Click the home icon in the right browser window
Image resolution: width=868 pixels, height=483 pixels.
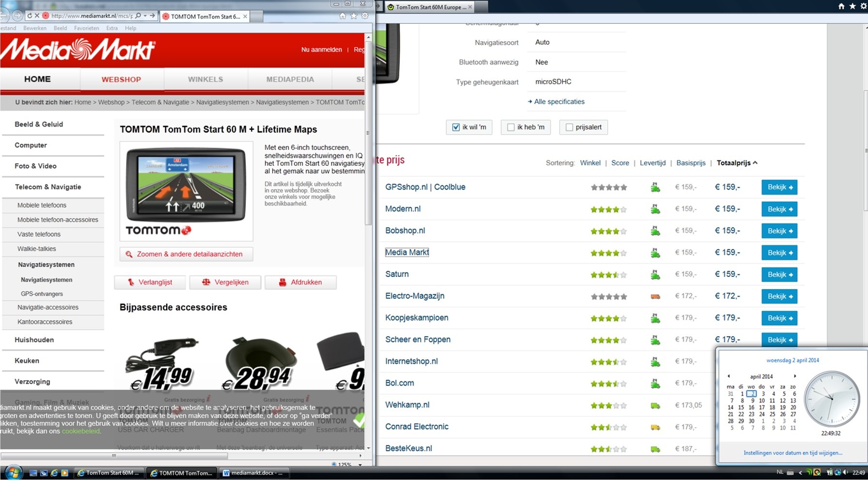coord(841,6)
